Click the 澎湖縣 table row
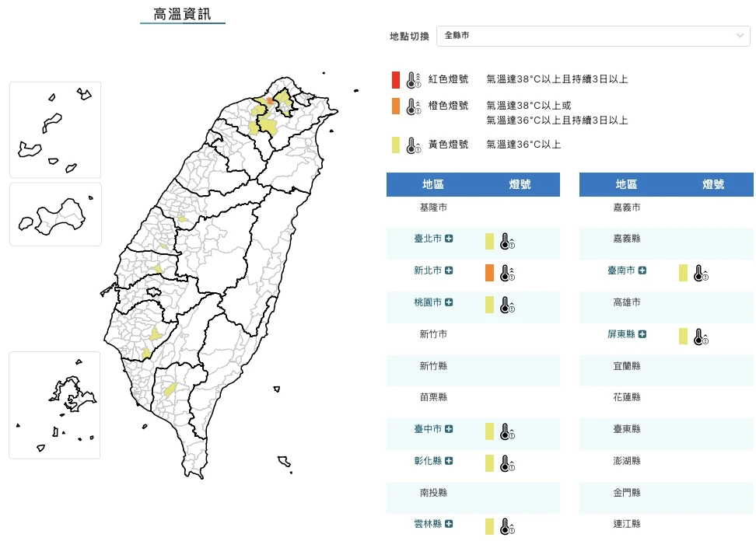Screen dimensions: 756x541 coord(667,466)
